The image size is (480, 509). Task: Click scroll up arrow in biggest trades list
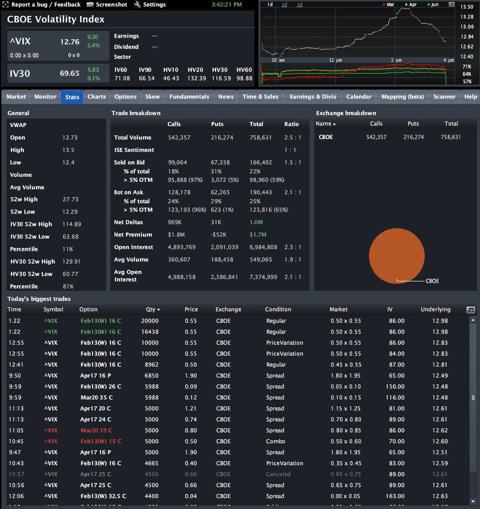[473, 320]
